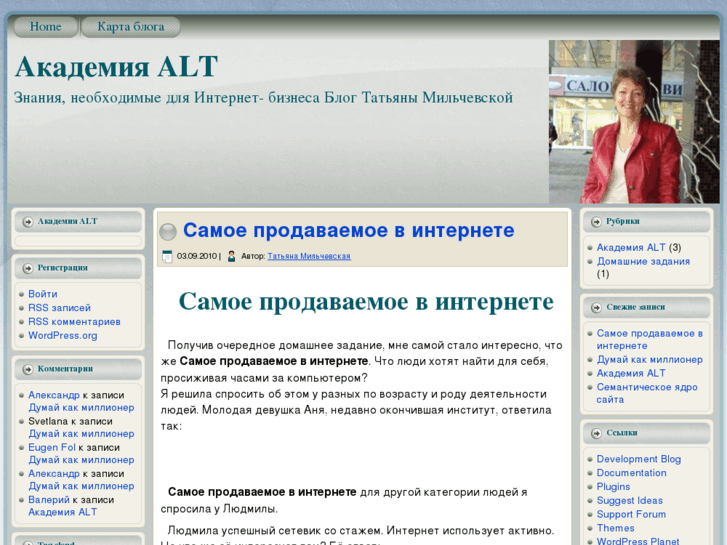Open Support Forum link
The height and width of the screenshot is (545, 727).
point(631,514)
